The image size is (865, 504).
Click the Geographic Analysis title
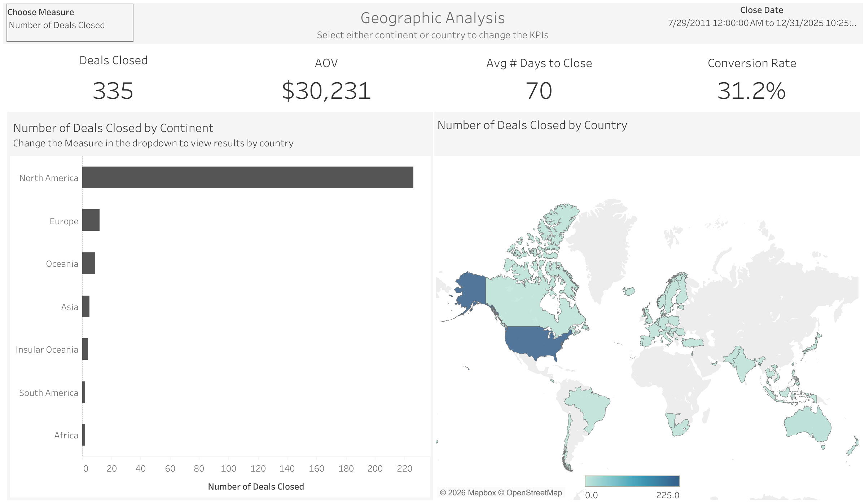tap(432, 18)
